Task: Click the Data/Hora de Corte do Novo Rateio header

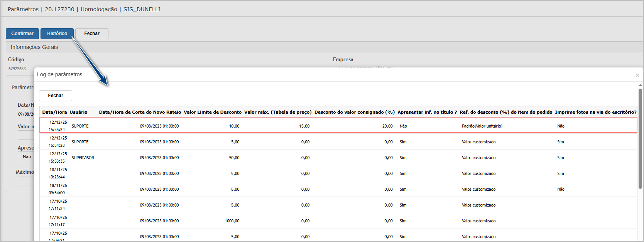Action: coord(140,112)
